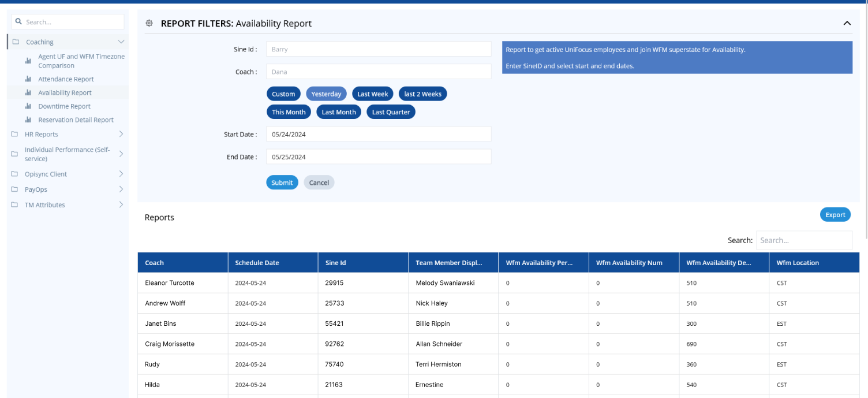
Task: Collapse the Coaching folder chevron
Action: (x=121, y=42)
